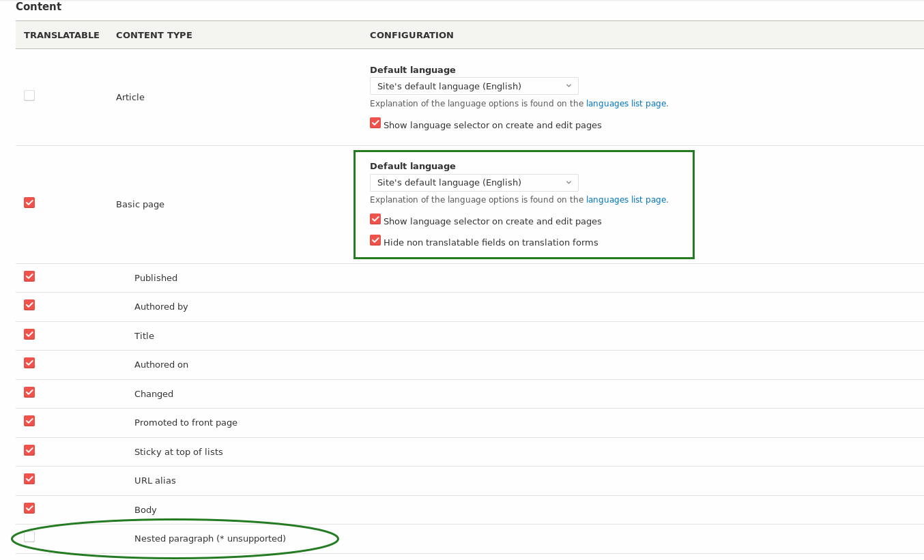
Task: Follow the languages list page link for Basic page
Action: coord(626,199)
